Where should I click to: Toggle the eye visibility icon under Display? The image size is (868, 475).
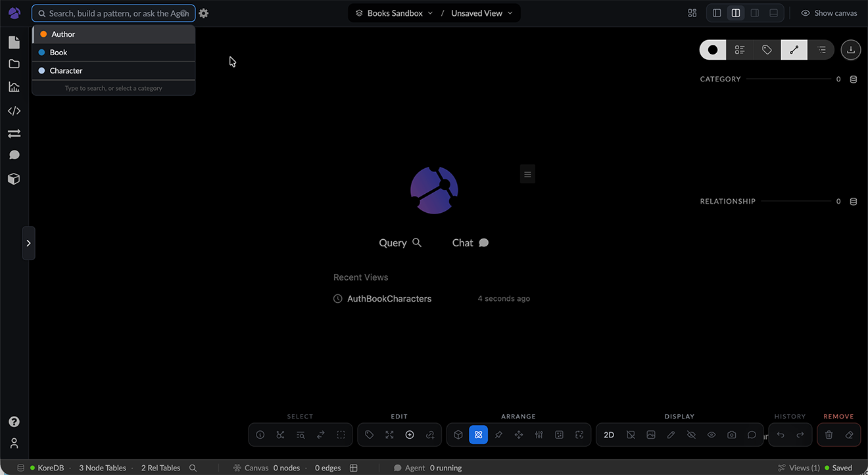coord(711,435)
